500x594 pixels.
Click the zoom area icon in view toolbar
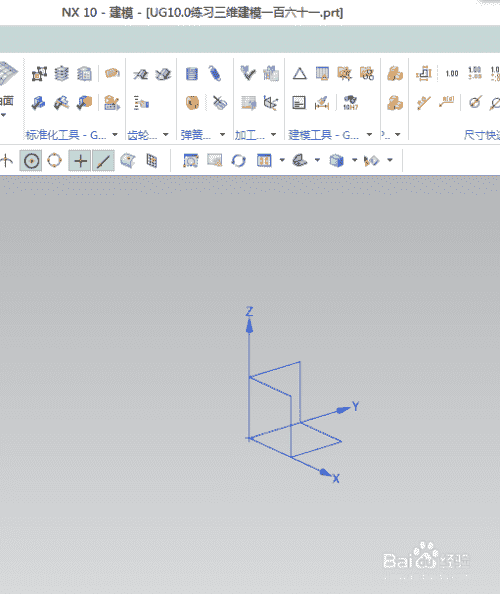coord(215,160)
